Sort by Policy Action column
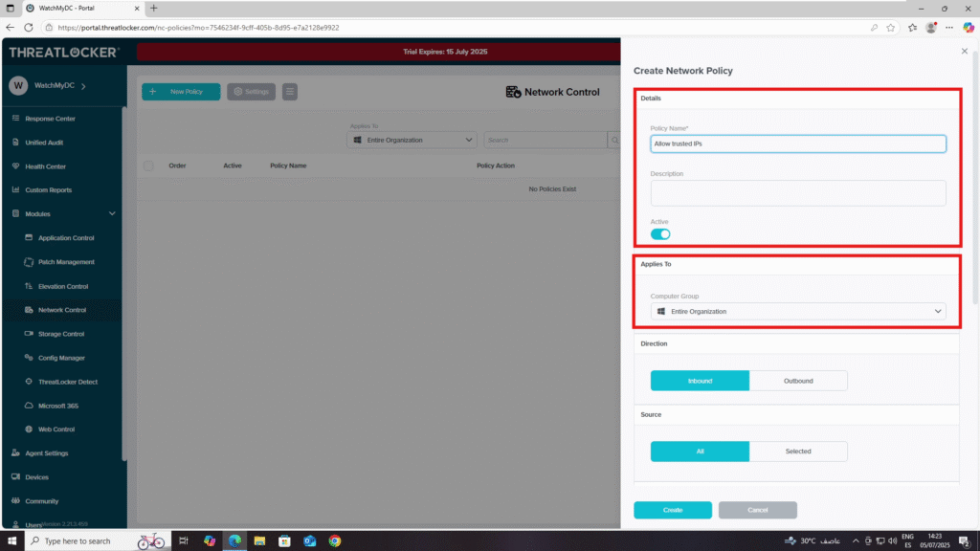Viewport: 980px width, 551px height. click(x=496, y=165)
